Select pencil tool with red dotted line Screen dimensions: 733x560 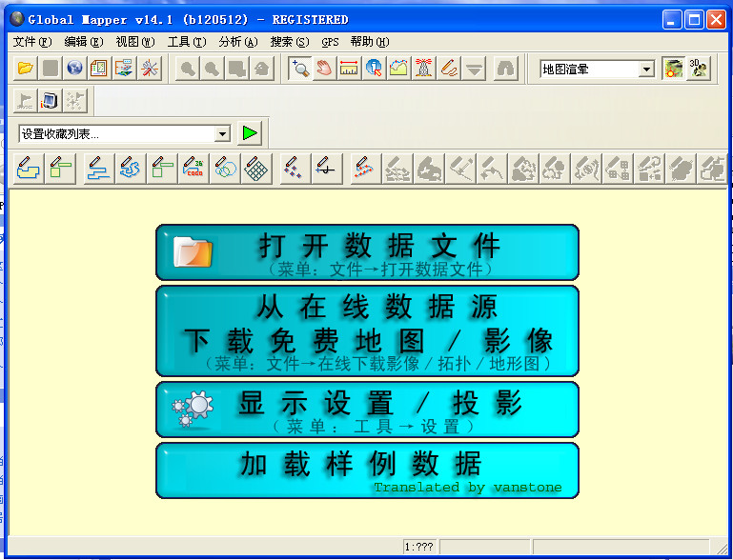(366, 169)
